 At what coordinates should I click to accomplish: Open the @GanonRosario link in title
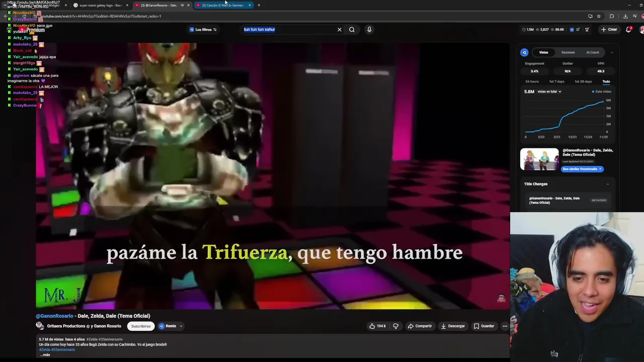click(54, 316)
